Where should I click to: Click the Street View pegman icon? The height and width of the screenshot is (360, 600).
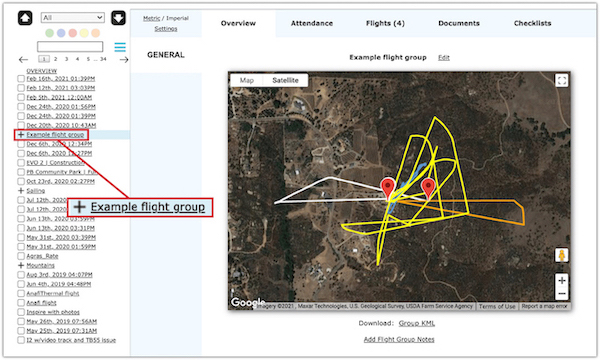coord(561,255)
